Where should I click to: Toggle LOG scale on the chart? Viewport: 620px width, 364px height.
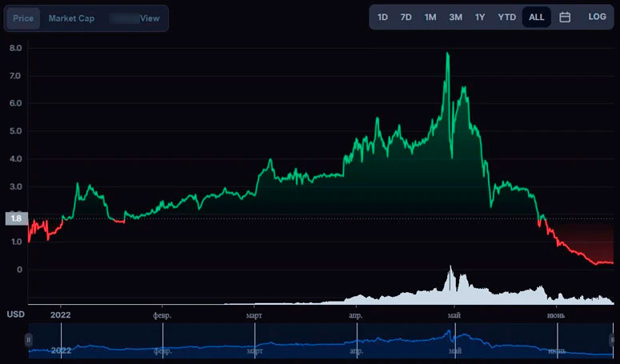[x=597, y=17]
